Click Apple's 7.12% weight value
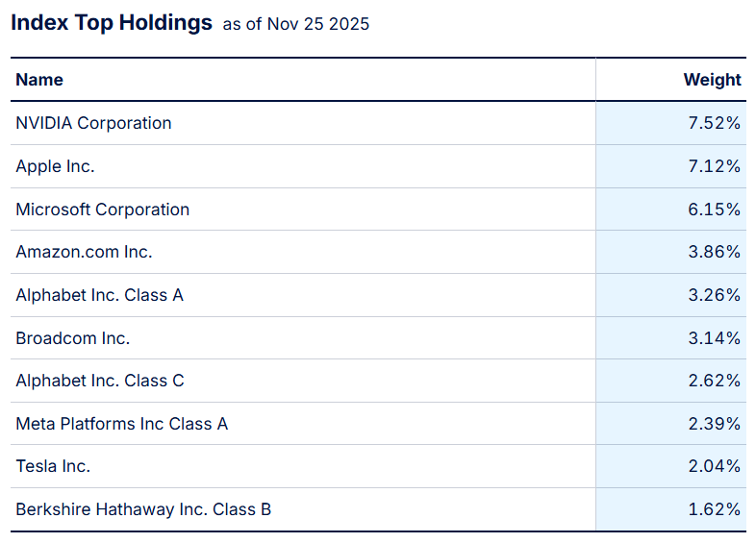Image resolution: width=756 pixels, height=543 pixels. (716, 166)
